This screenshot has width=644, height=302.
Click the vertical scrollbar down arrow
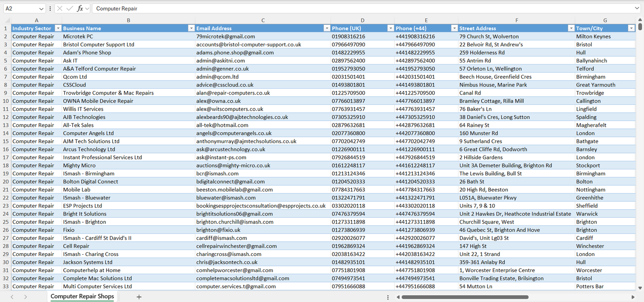(x=640, y=288)
